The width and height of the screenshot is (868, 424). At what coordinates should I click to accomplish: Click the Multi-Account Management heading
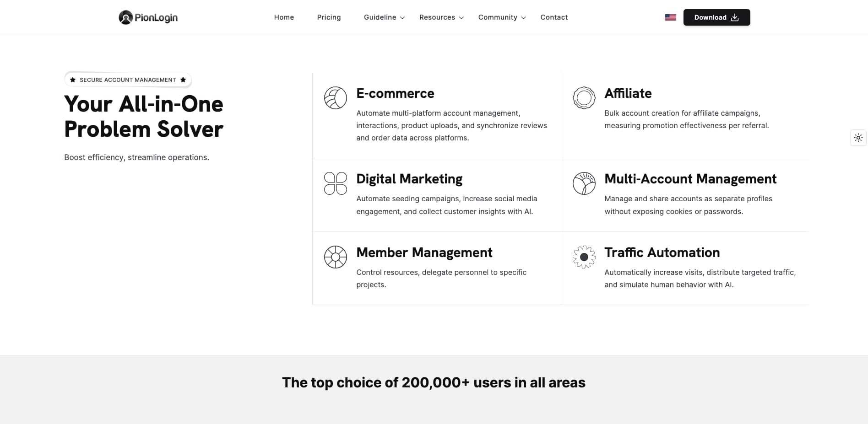tap(690, 179)
